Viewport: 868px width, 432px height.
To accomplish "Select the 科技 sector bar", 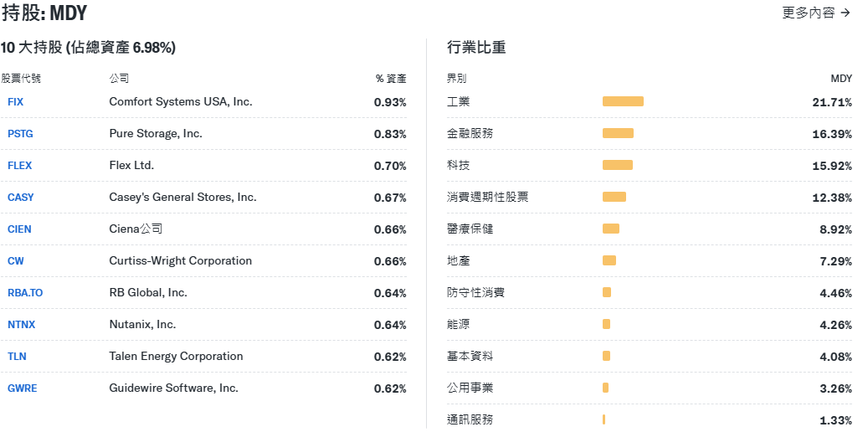I will tap(617, 165).
